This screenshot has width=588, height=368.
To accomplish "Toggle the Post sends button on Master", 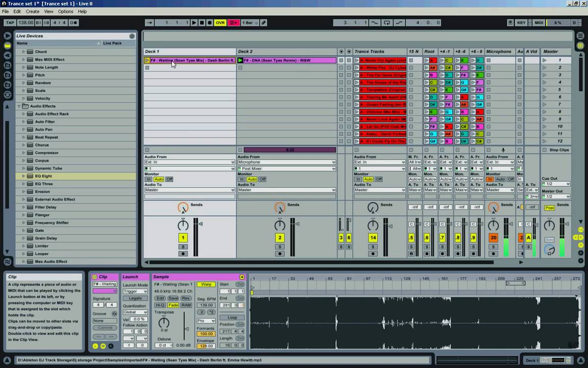I will pos(550,208).
